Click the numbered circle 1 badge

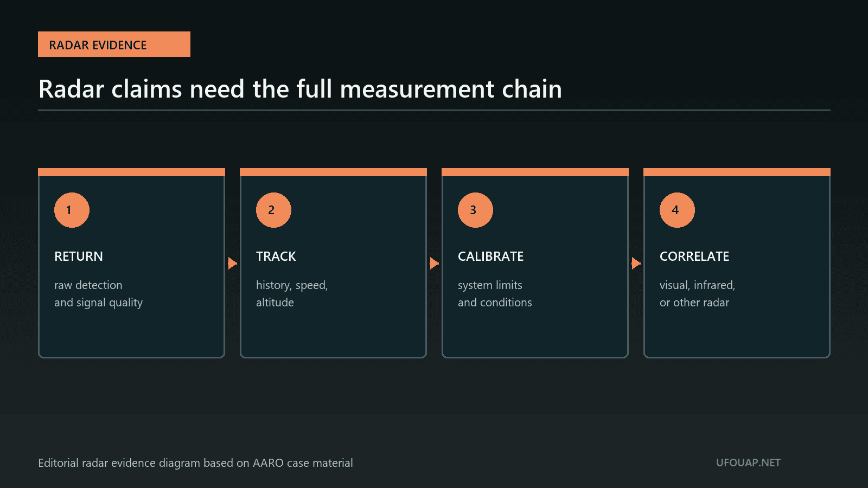point(72,210)
